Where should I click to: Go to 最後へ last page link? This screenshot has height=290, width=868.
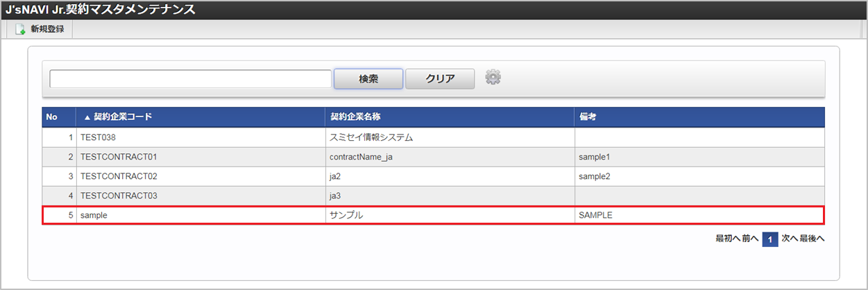[812, 239]
